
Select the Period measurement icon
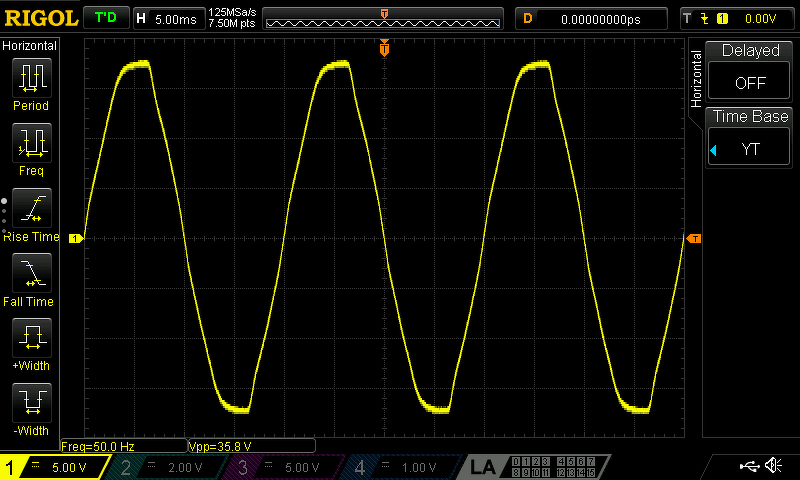click(32, 78)
